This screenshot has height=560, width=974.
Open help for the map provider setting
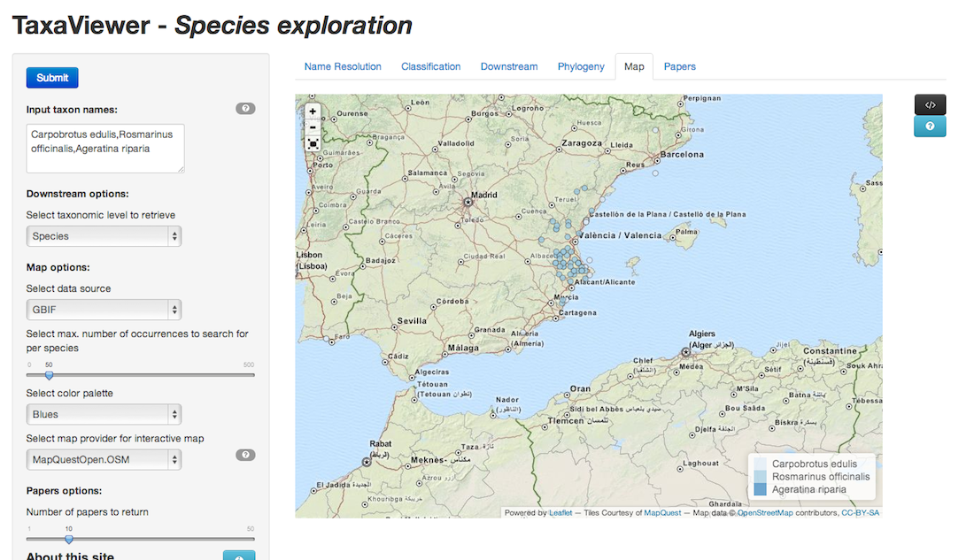[x=245, y=454]
